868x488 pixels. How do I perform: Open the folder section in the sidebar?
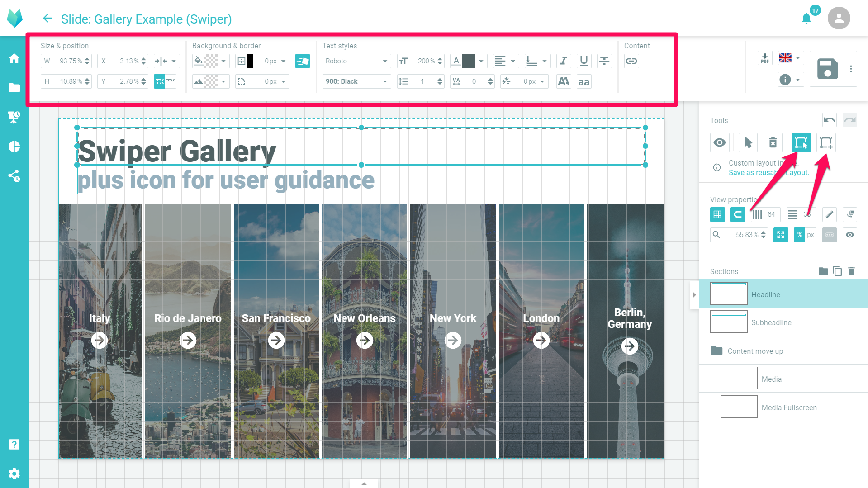coord(14,88)
